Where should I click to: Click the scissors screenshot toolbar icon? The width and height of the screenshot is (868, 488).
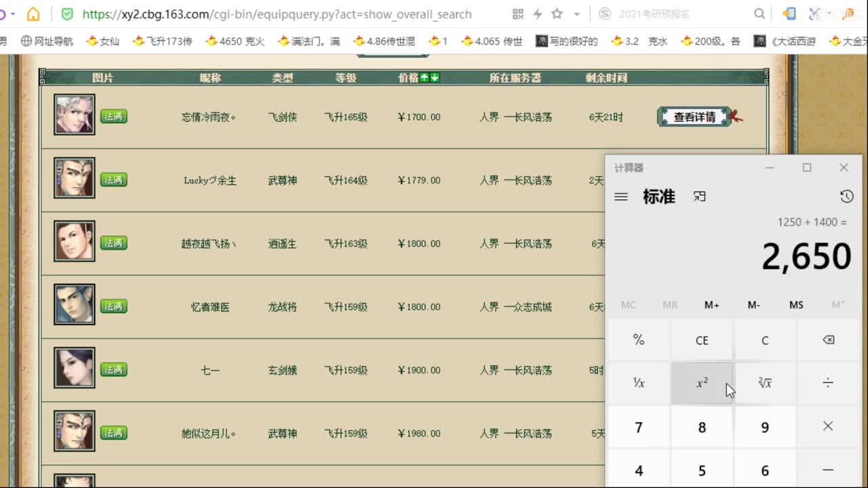point(815,14)
